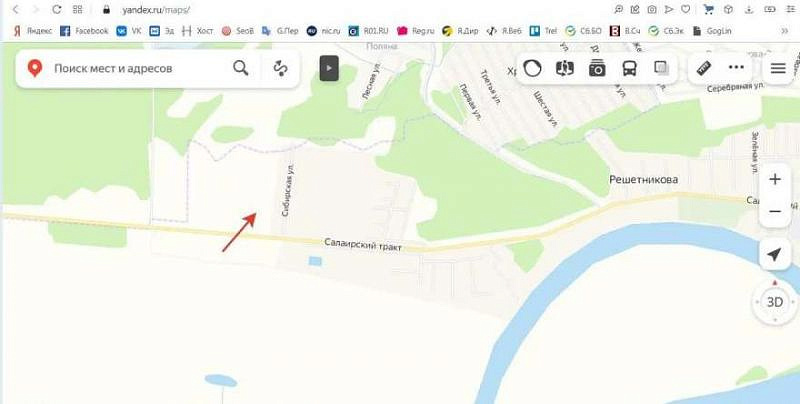Click the browser snapshot camera icon
The image size is (800, 404).
(652, 9)
